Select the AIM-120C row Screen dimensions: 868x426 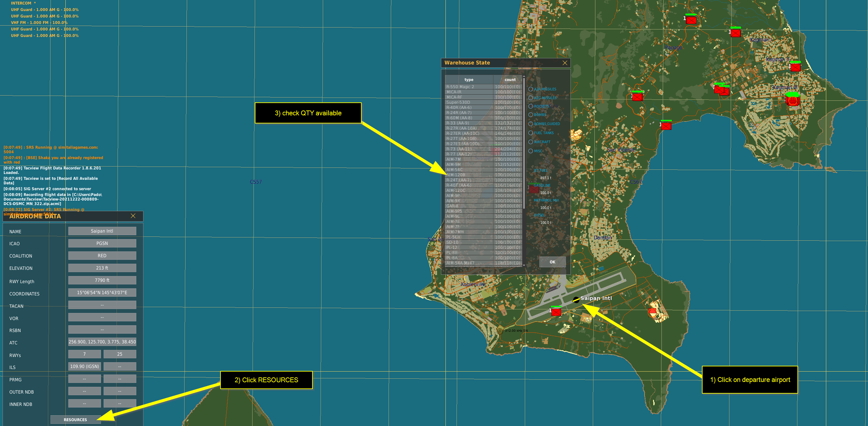pyautogui.click(x=483, y=190)
